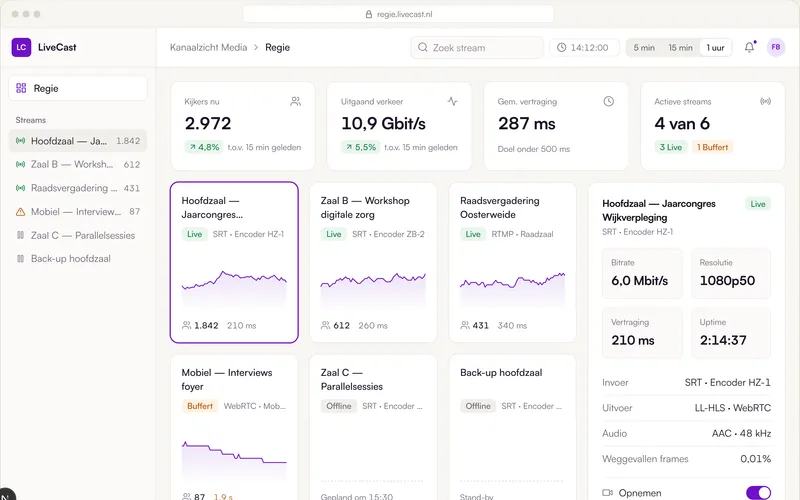Click the 1080p50 resolution value

point(727,281)
